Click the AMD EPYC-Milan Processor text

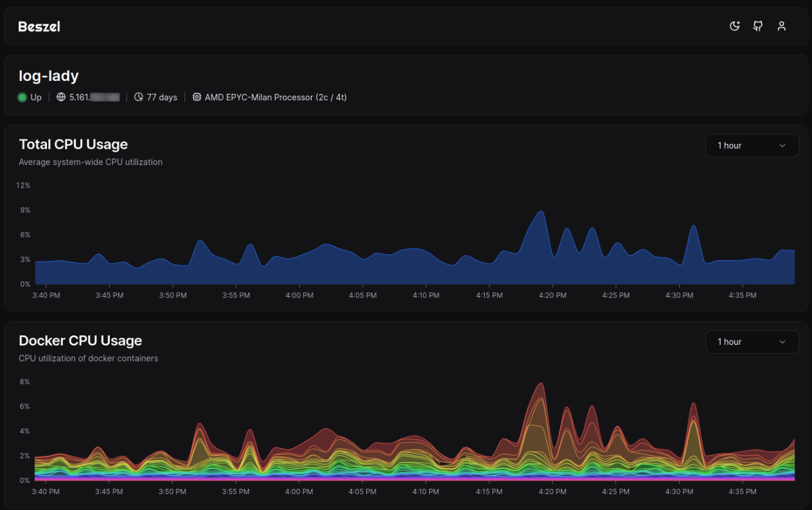[x=276, y=98]
